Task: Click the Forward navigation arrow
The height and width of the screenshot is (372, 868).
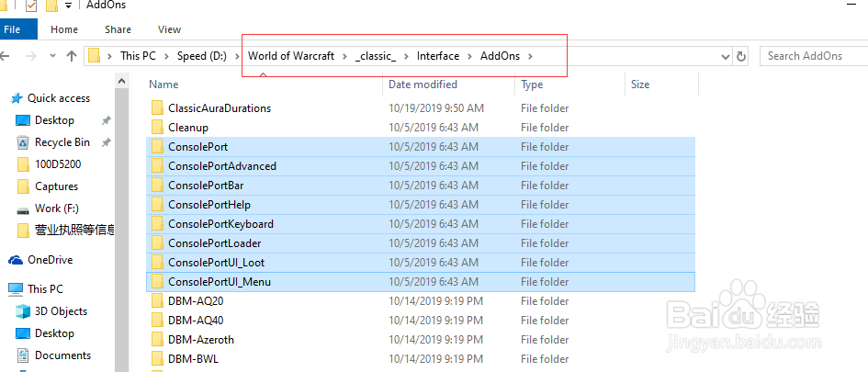Action: click(x=33, y=56)
